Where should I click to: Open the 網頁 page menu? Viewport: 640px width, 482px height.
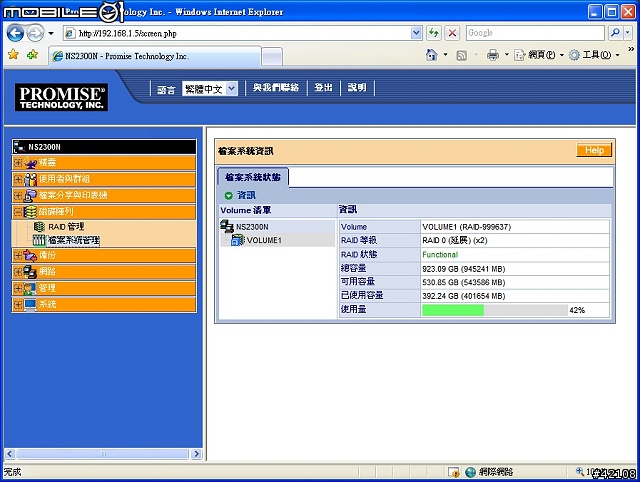tap(539, 55)
